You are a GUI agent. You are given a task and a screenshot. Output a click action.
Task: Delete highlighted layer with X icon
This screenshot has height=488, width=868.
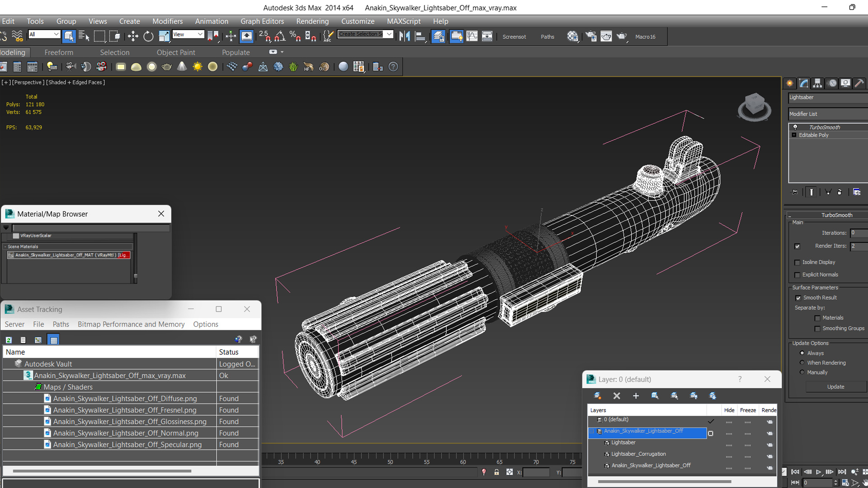click(x=617, y=396)
